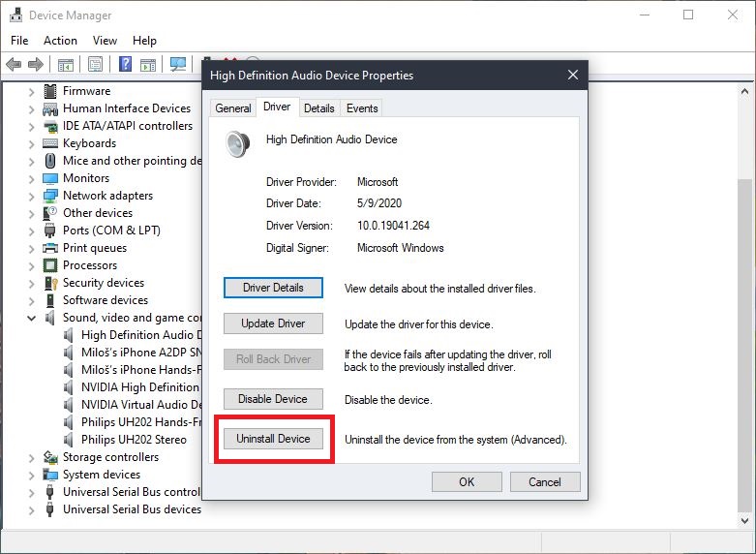756x554 pixels.
Task: Select the Ports (COM & LPT) icon
Action: [50, 231]
